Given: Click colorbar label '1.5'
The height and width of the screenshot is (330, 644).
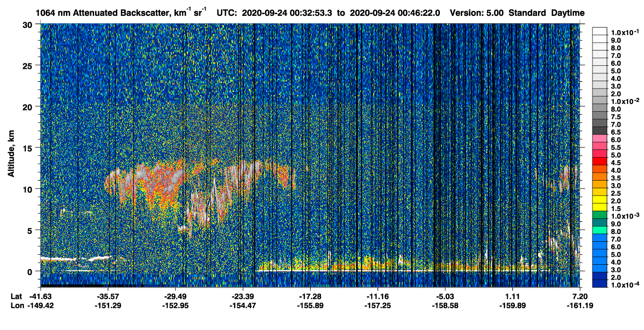Looking at the screenshot, I should click(x=616, y=208).
